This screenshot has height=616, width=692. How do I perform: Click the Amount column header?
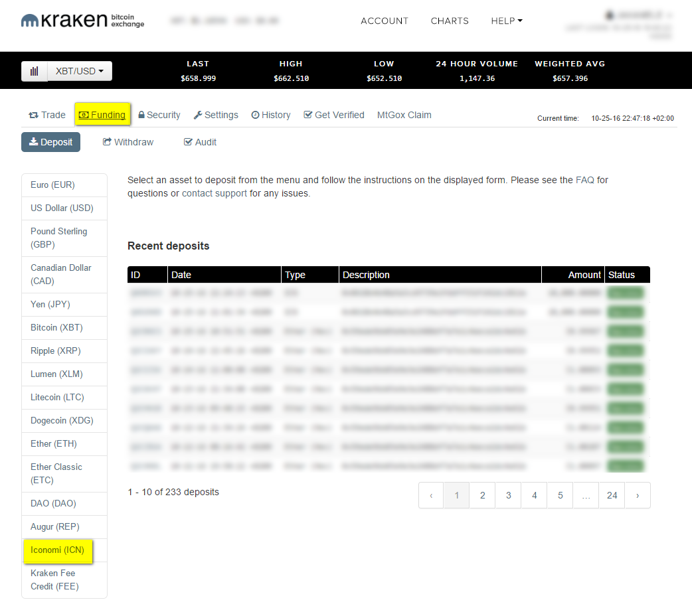pyautogui.click(x=573, y=275)
